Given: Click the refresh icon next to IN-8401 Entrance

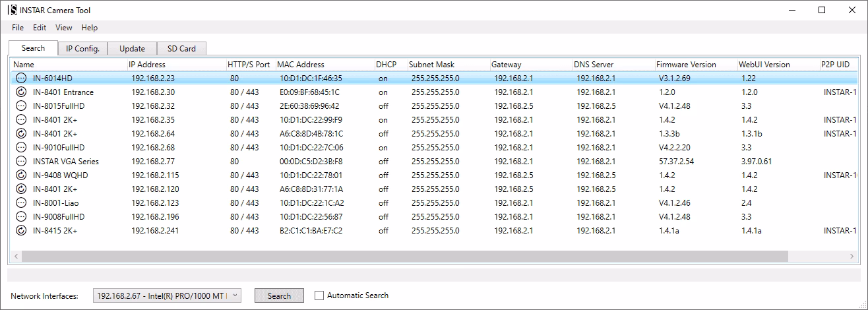Looking at the screenshot, I should click(21, 92).
